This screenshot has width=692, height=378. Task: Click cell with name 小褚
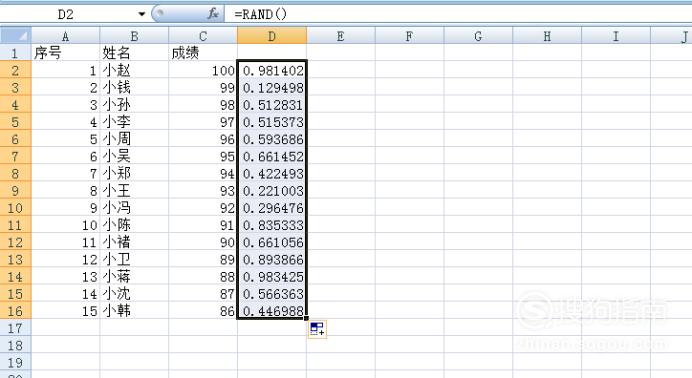pyautogui.click(x=134, y=242)
